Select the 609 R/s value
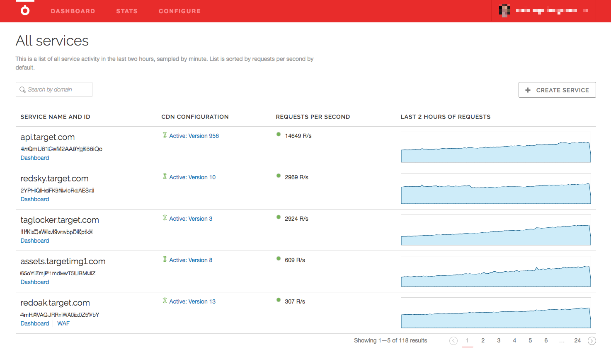Viewport: 611px width, 364px height. [295, 260]
